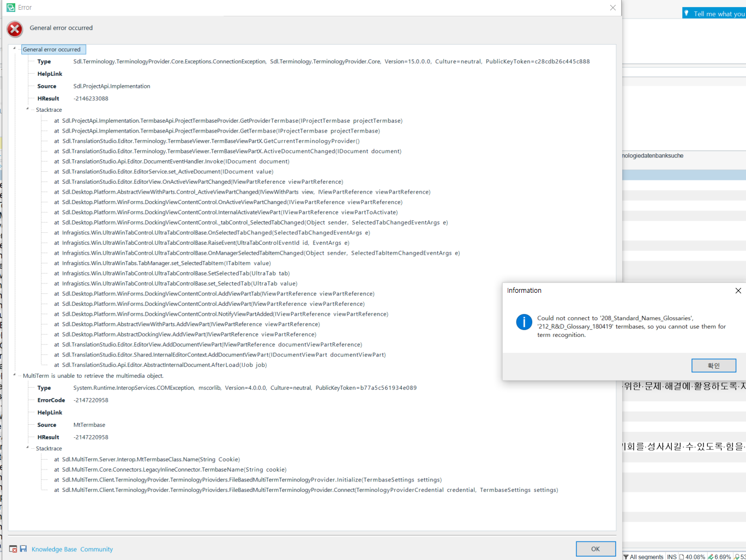Select the GetCurrentTerminologyProvider stack line
The height and width of the screenshot is (560, 746).
click(x=207, y=141)
